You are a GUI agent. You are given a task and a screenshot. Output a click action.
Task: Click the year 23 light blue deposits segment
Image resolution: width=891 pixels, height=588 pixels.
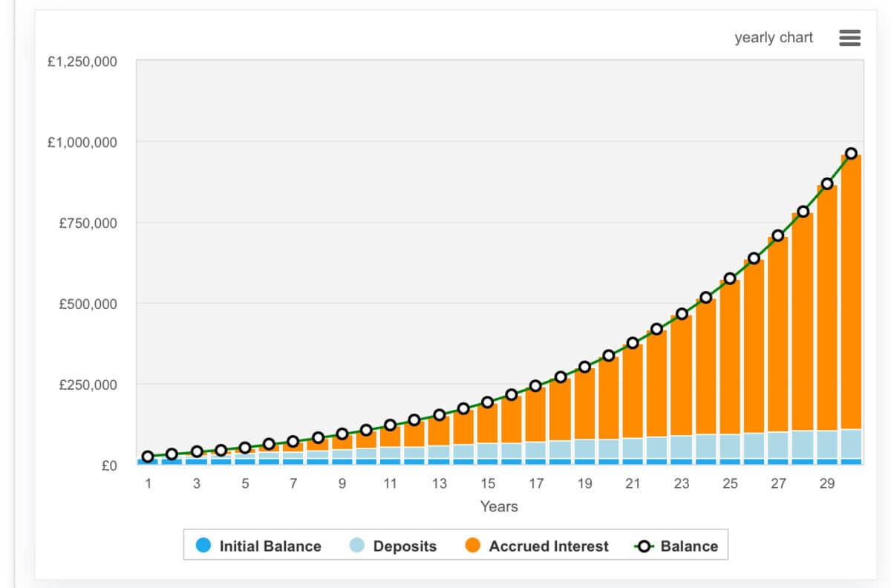point(682,447)
